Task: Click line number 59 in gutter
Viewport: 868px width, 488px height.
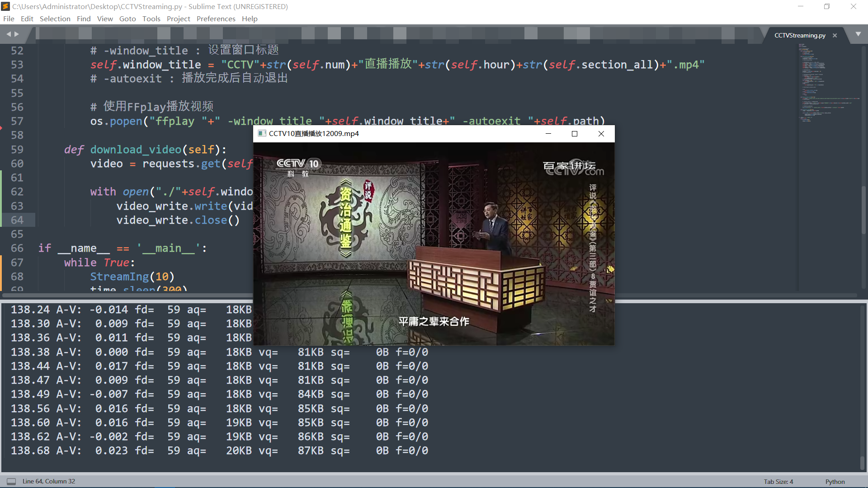Action: 17,150
